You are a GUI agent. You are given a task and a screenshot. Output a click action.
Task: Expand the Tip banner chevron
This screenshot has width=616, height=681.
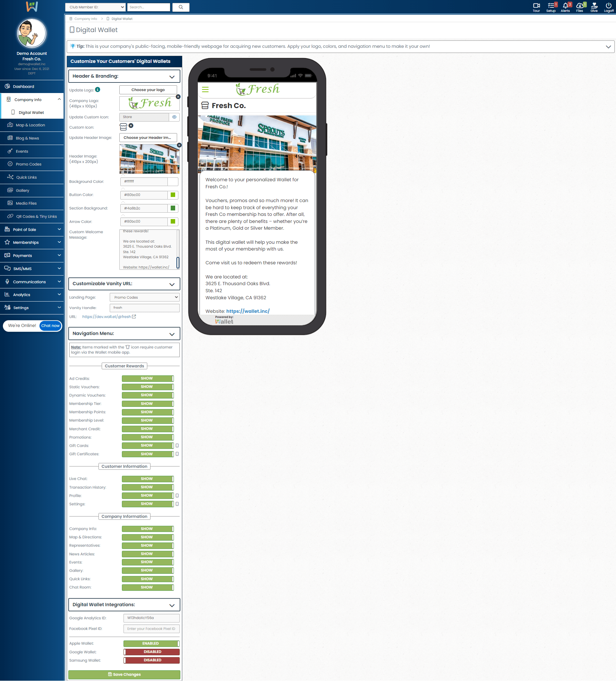click(608, 47)
